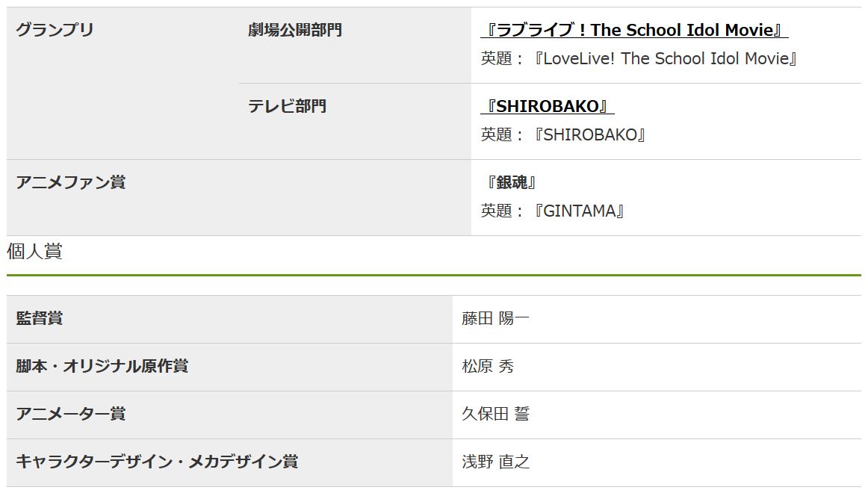Select the テレビ部門 category cell

coord(288,106)
